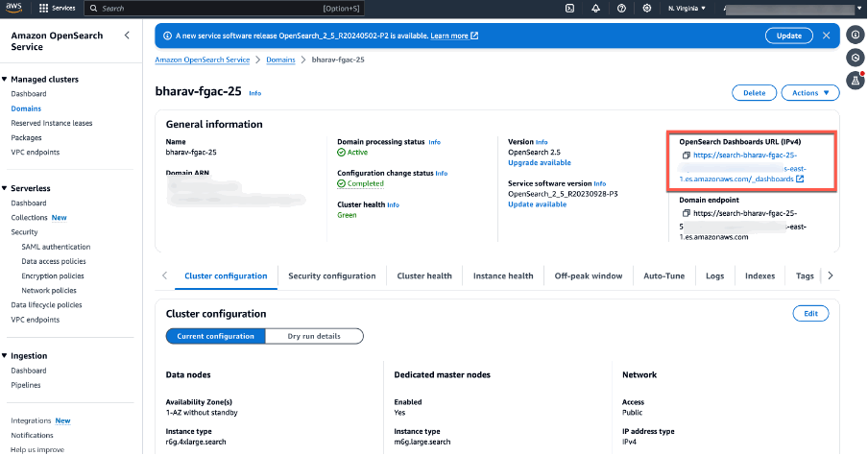Go to Domains breadcrumb
The image size is (868, 455).
point(280,60)
